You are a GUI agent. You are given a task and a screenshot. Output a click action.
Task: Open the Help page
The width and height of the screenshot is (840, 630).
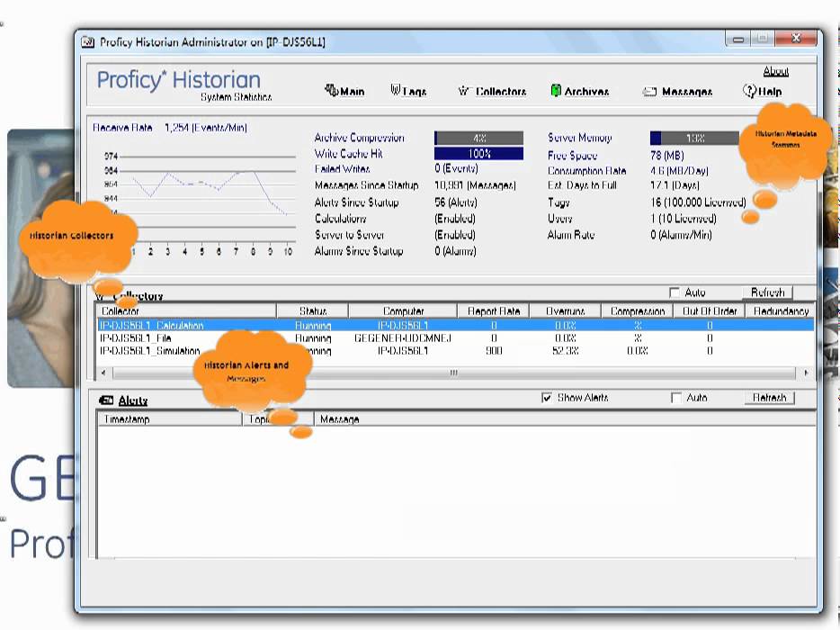[770, 92]
